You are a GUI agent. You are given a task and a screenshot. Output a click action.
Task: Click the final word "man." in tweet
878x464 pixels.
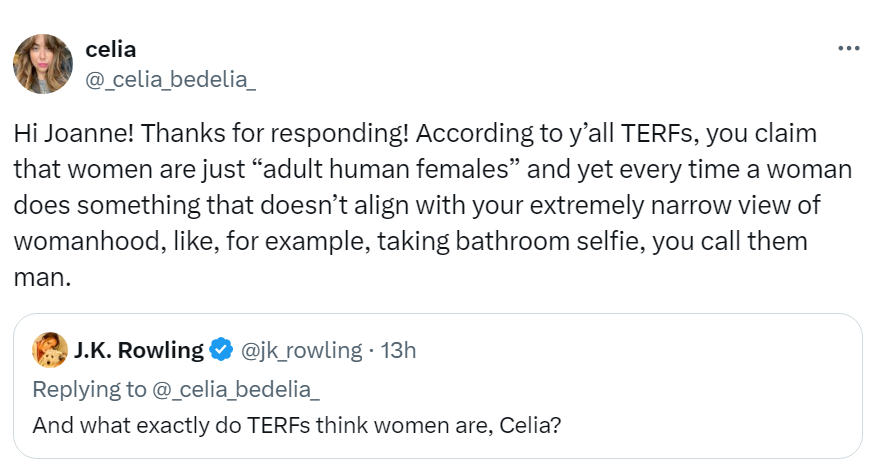pos(43,278)
